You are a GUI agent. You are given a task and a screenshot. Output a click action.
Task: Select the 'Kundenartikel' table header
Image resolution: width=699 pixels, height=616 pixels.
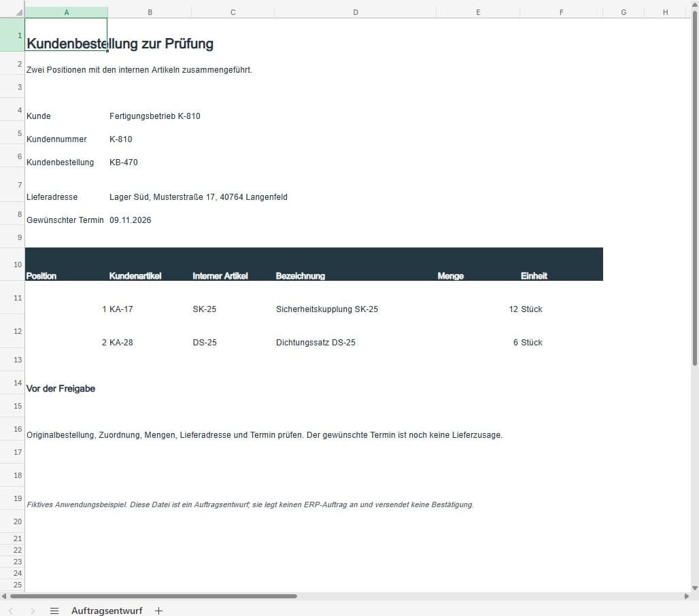[x=135, y=276]
